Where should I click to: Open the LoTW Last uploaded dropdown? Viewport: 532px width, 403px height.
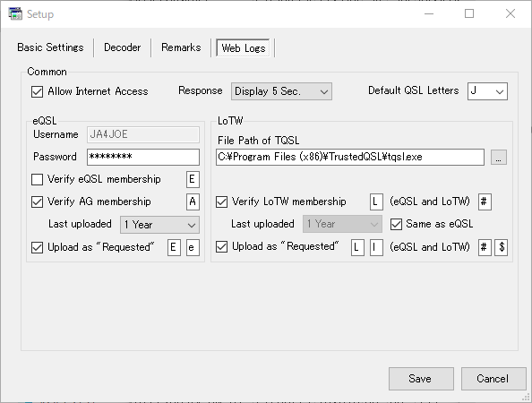point(342,224)
